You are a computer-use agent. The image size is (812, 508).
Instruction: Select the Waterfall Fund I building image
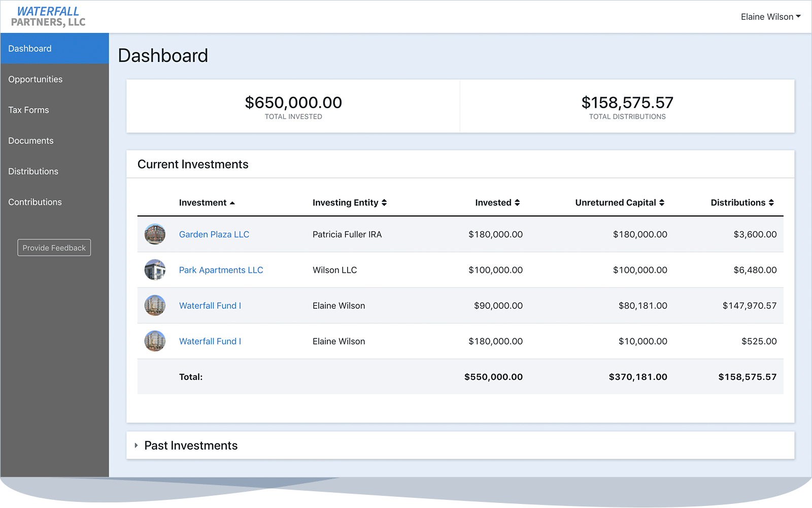click(x=155, y=305)
